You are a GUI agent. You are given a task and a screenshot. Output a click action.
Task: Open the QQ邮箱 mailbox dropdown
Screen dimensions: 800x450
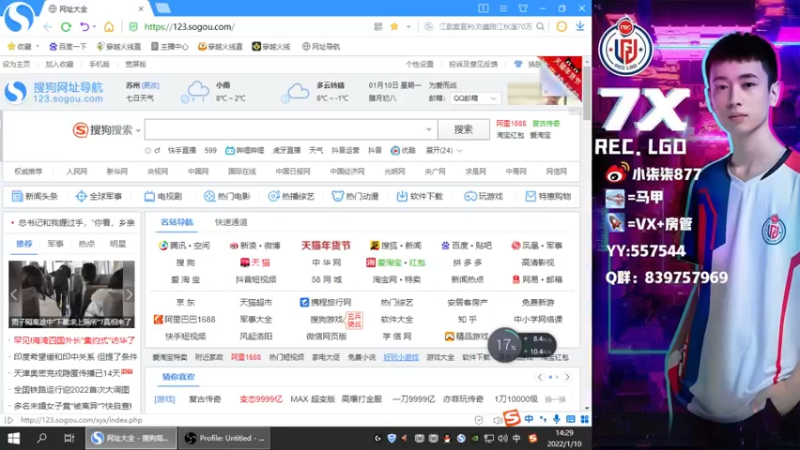474,98
